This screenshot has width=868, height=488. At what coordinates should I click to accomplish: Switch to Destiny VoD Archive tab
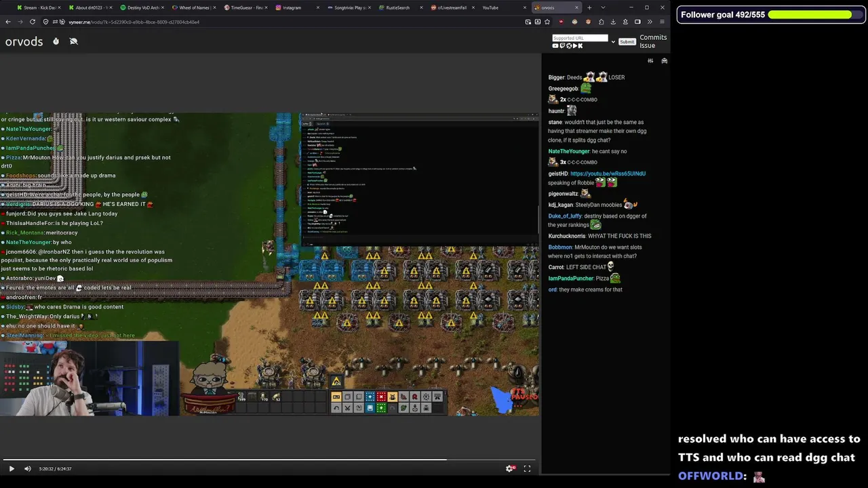pos(142,7)
